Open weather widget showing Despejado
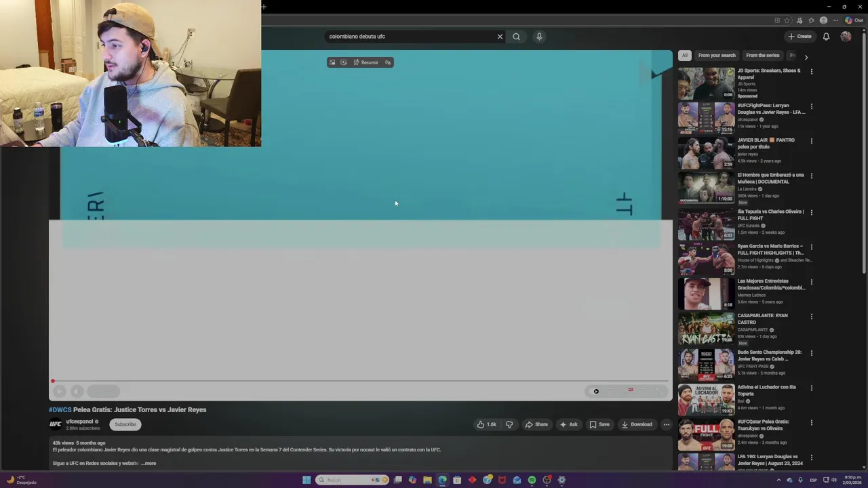The image size is (868, 488). 22,480
